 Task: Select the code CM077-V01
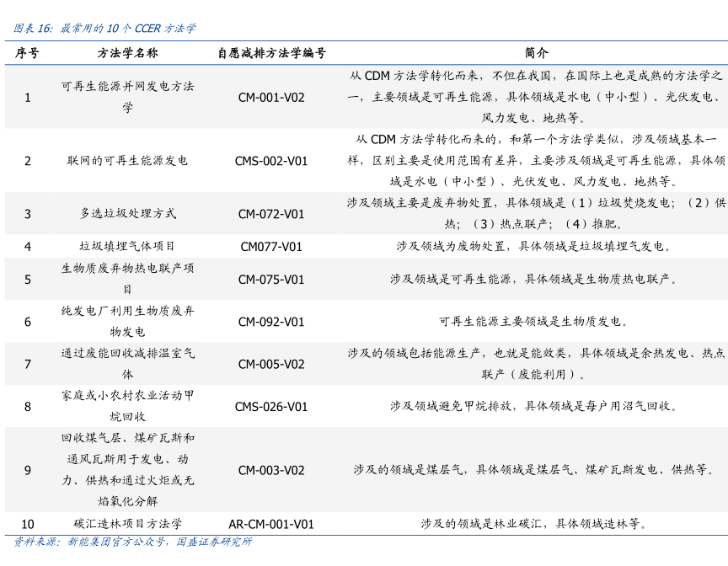pyautogui.click(x=271, y=247)
